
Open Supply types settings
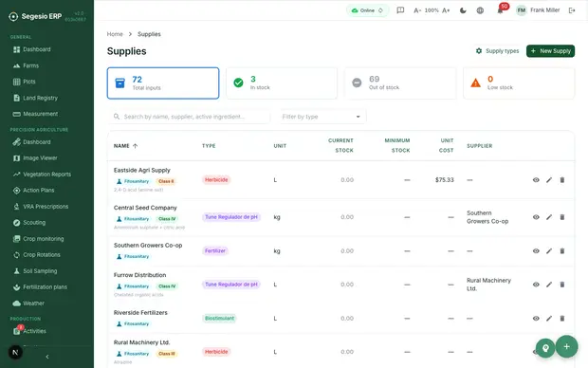(x=497, y=51)
